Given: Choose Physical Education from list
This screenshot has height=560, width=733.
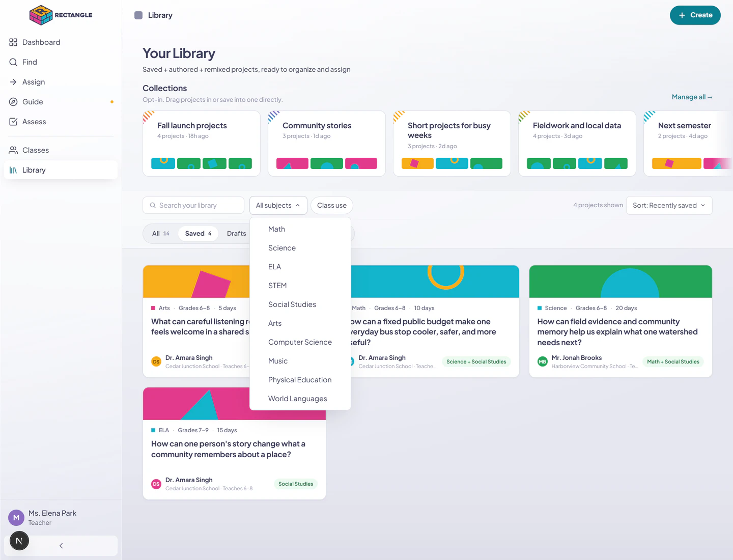Looking at the screenshot, I should 300,380.
